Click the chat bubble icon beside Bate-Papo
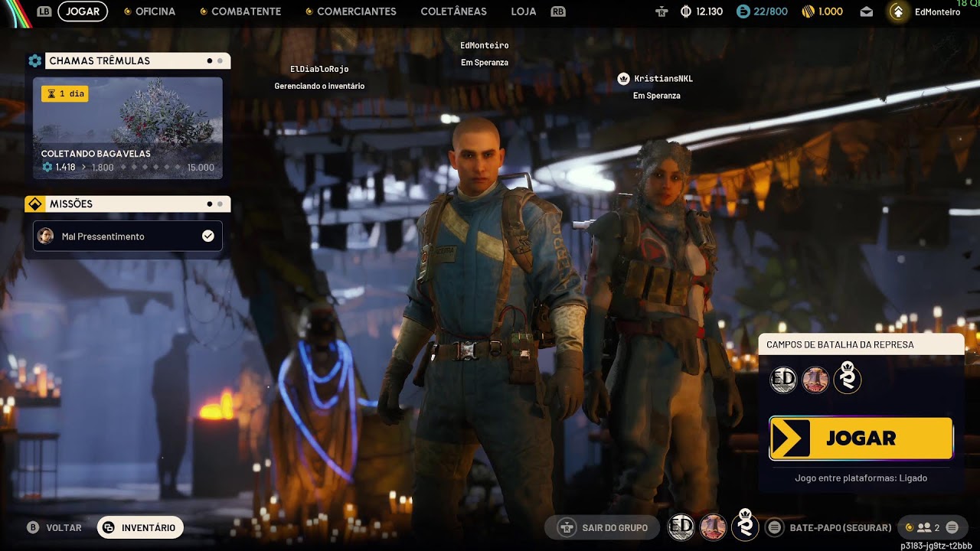The height and width of the screenshot is (551, 980). [x=775, y=527]
